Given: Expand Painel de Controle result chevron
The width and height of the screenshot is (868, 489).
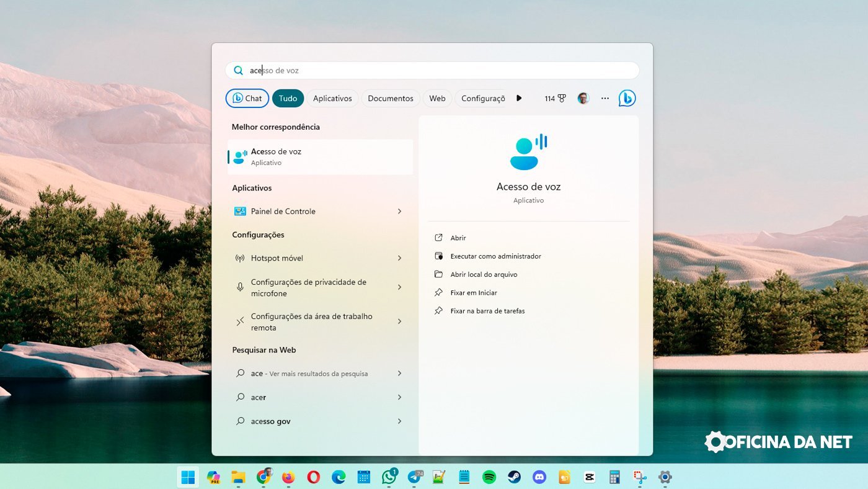Looking at the screenshot, I should pos(399,212).
